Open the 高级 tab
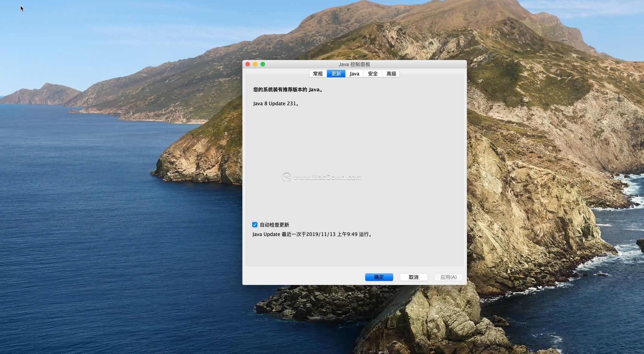 pos(391,74)
